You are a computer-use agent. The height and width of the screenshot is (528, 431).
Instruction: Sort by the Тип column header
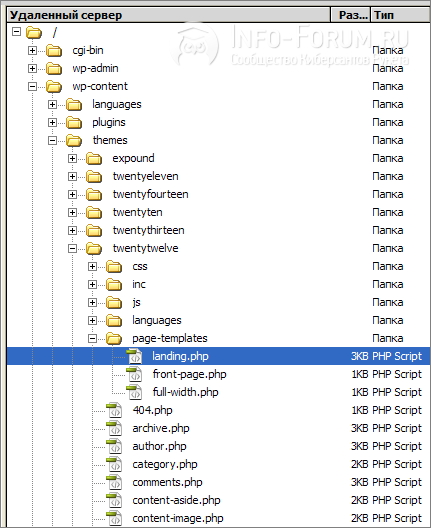pyautogui.click(x=400, y=15)
